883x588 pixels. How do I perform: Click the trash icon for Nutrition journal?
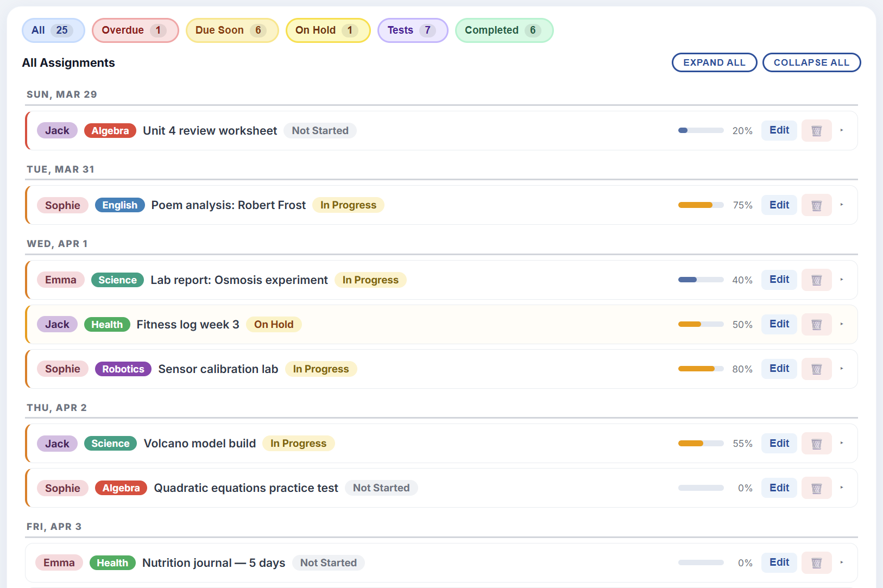(x=816, y=562)
